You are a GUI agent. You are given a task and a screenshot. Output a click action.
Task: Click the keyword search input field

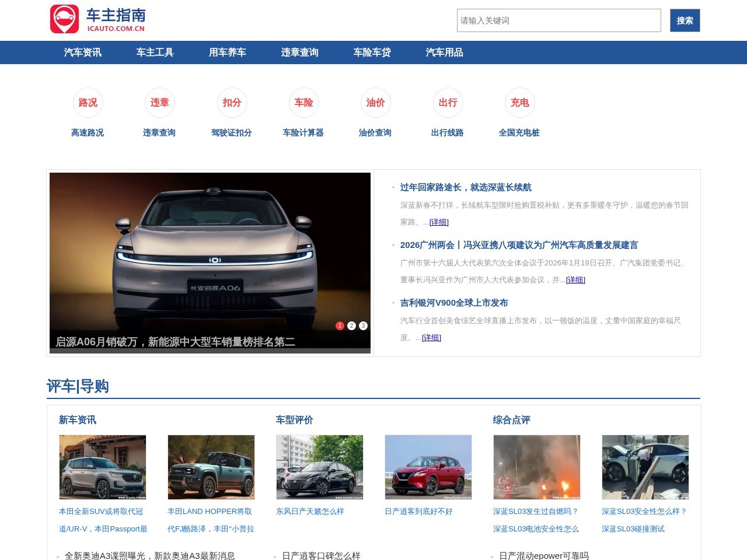coord(558,20)
